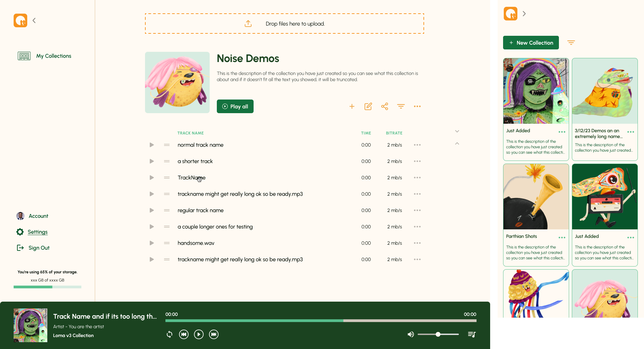Open Settings
644x349 pixels.
32,232
